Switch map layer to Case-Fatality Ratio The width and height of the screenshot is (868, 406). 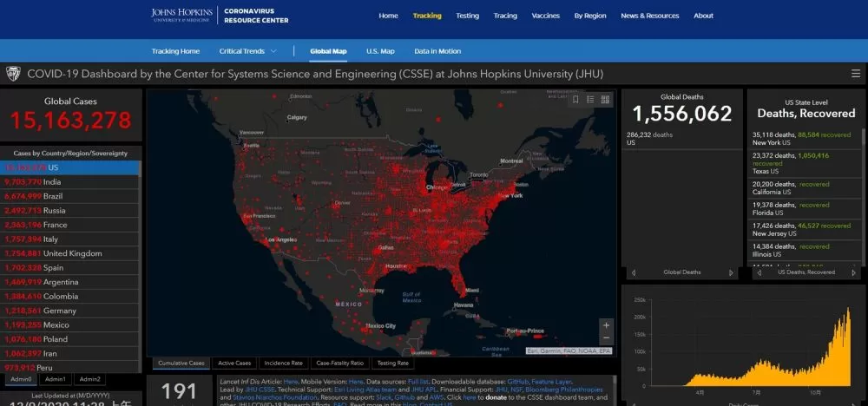340,363
